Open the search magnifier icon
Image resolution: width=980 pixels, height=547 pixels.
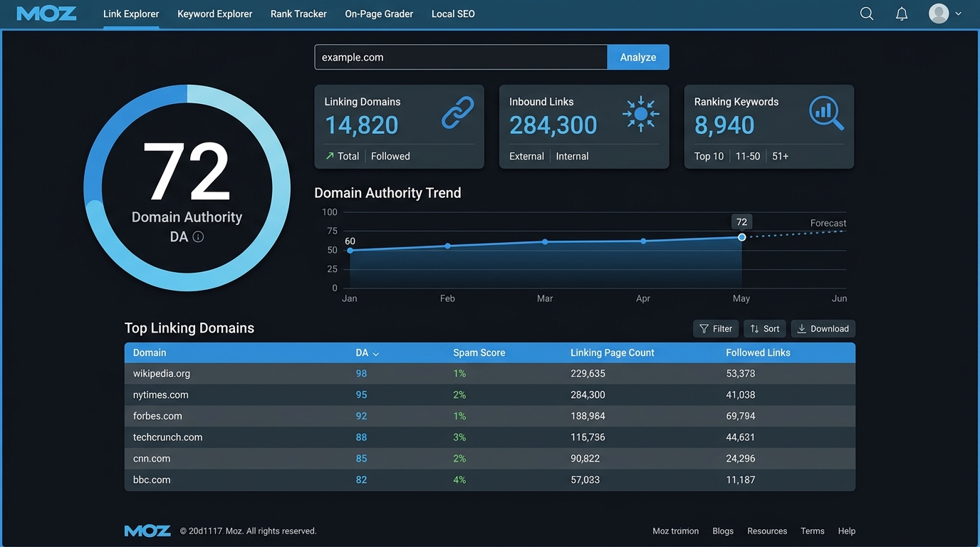867,14
